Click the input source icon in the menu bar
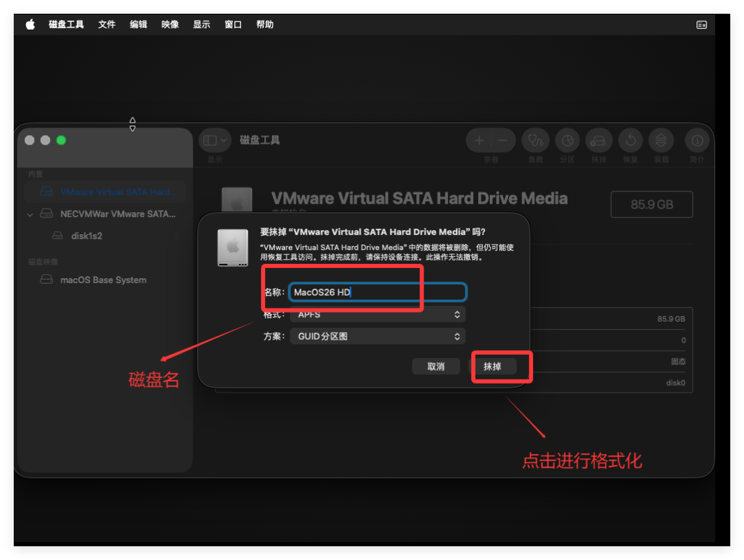Viewport: 744px width, 560px height. click(701, 25)
